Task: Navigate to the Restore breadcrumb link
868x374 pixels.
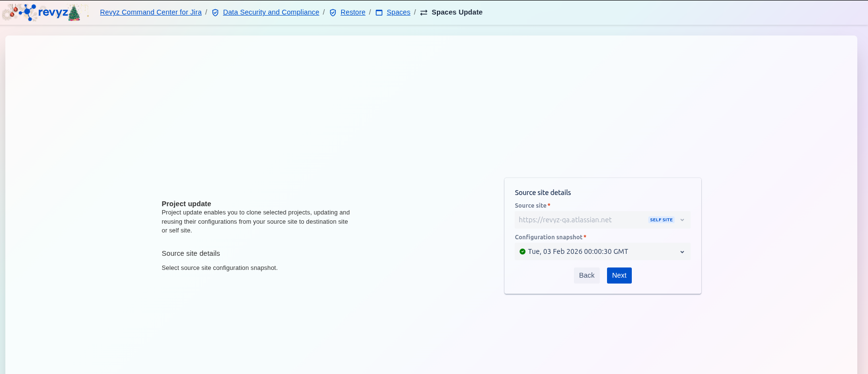Action: [x=353, y=12]
